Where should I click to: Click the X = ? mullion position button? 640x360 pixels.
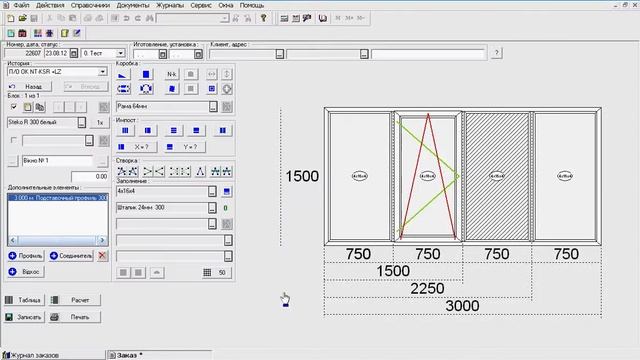136,147
